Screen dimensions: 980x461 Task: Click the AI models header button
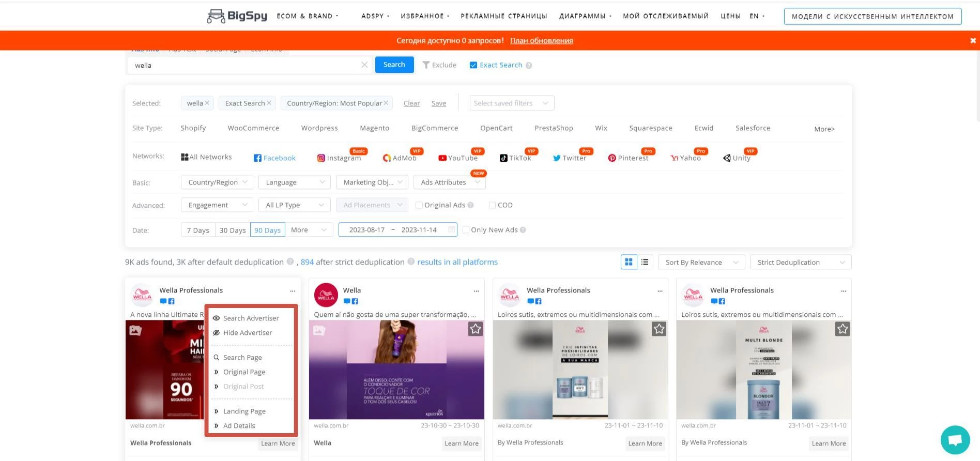(872, 16)
